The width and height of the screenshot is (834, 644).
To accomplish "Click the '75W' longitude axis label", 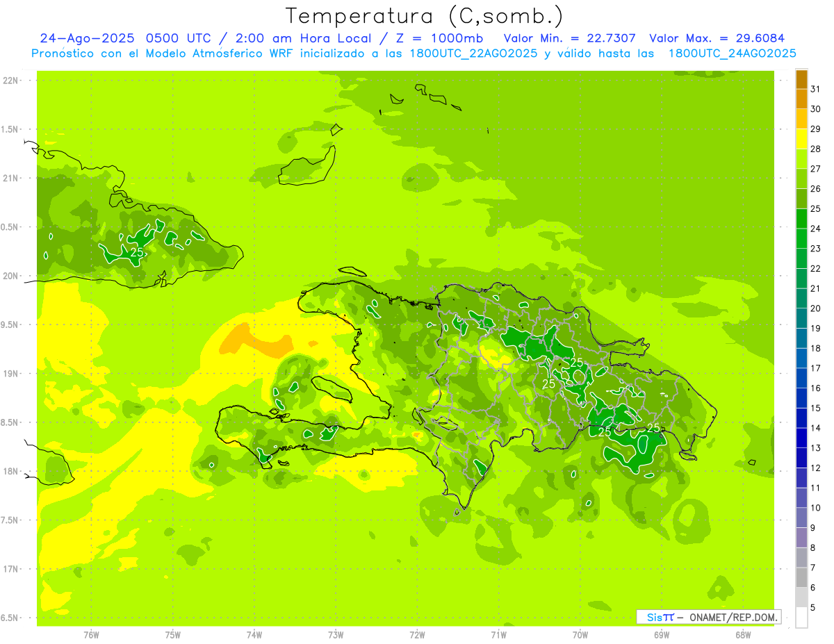I will tap(173, 635).
